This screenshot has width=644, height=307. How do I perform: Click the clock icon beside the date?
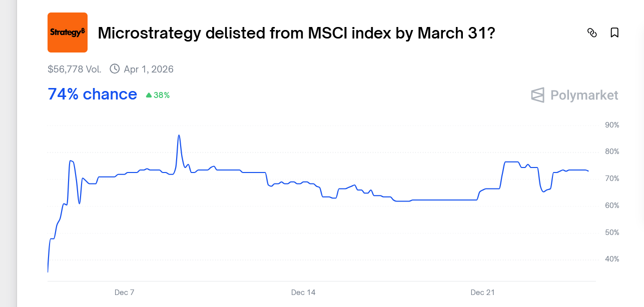click(114, 68)
